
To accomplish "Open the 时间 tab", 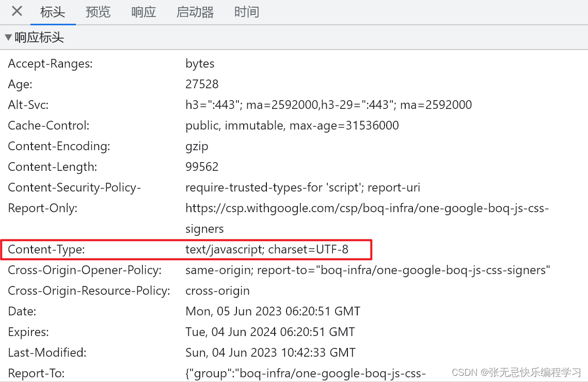I will (246, 11).
